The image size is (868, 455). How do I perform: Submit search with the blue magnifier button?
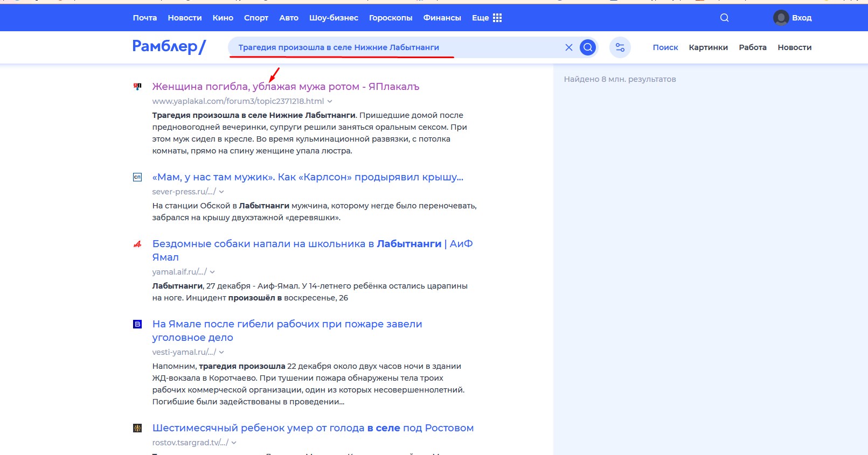[588, 47]
